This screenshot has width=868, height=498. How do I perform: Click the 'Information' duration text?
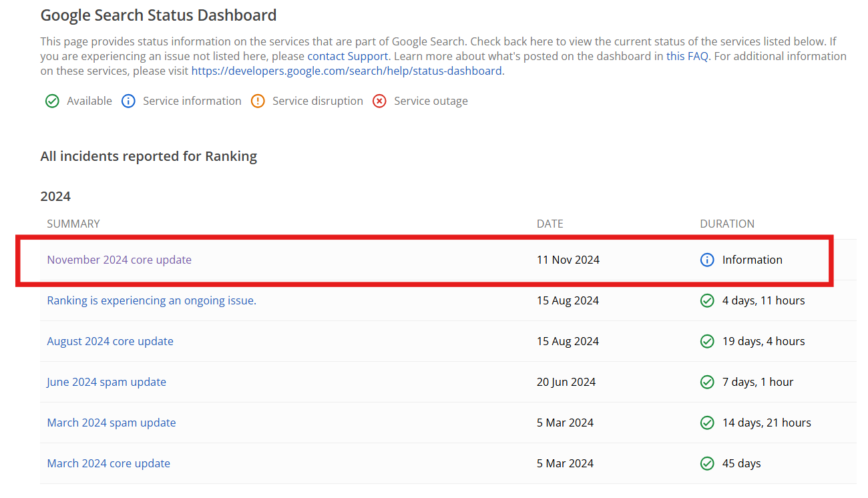tap(752, 260)
